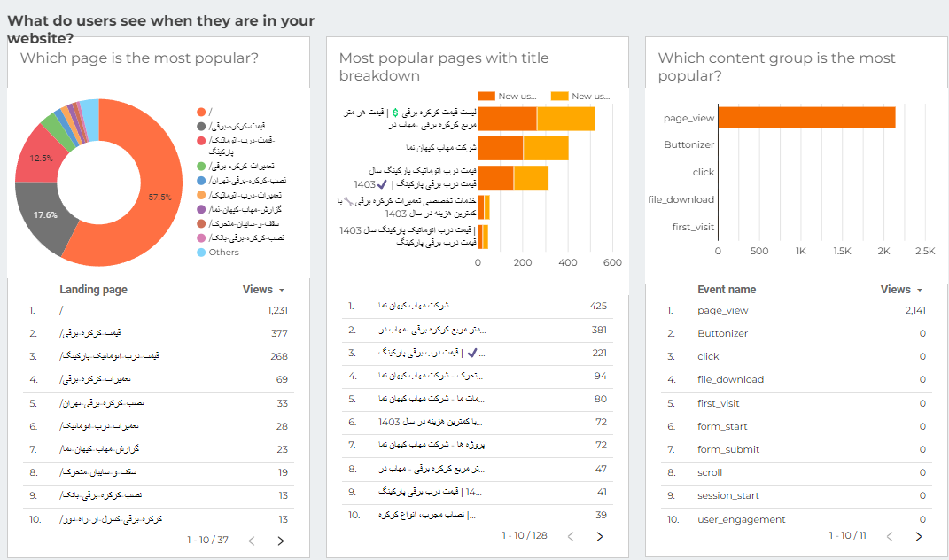Sort Event name table by Views arrow
The width and height of the screenshot is (949, 560).
pos(920,290)
